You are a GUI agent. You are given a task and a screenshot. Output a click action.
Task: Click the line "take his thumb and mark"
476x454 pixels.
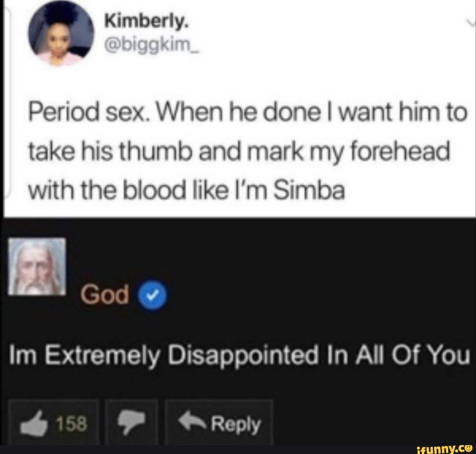click(x=239, y=152)
